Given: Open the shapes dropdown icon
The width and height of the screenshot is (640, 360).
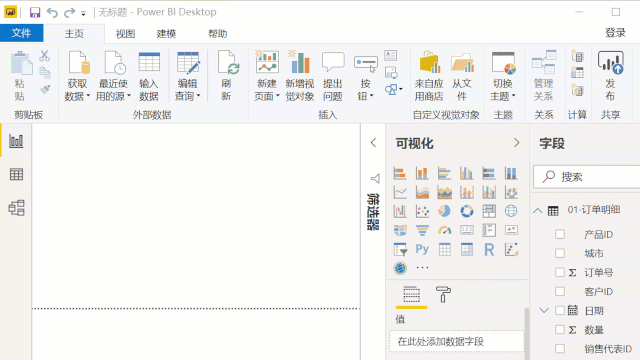Looking at the screenshot, I should (393, 89).
